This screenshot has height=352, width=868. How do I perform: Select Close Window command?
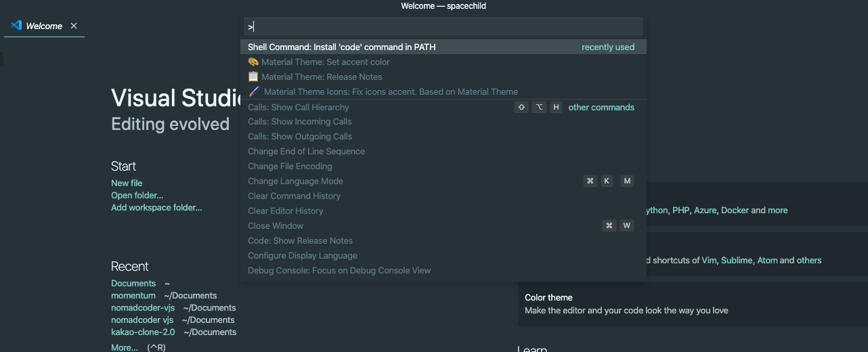pos(443,225)
